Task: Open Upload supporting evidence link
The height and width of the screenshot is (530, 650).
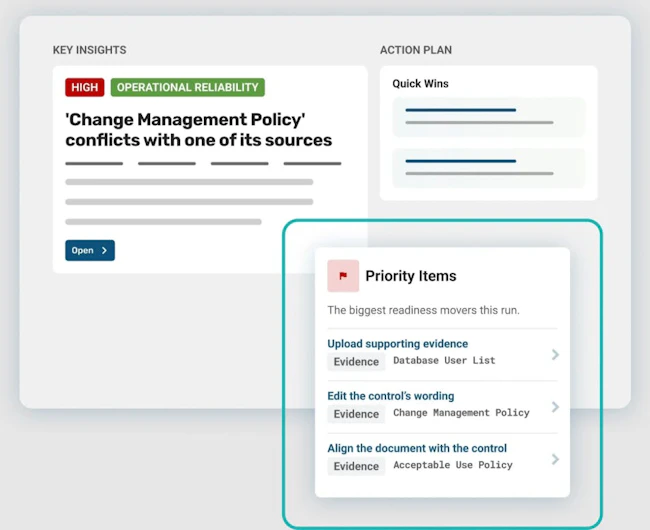Action: point(398,344)
